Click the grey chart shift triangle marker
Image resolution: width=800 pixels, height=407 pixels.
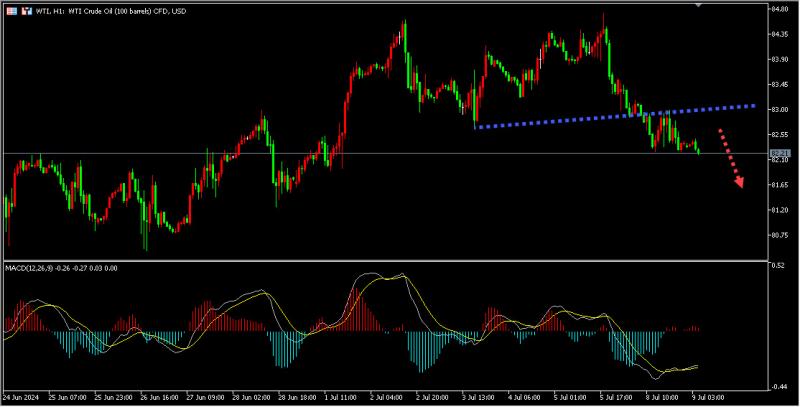[x=698, y=5]
